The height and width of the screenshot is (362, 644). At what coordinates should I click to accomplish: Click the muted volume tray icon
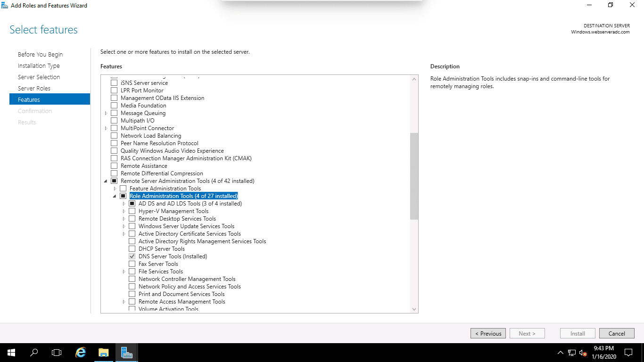(x=583, y=353)
